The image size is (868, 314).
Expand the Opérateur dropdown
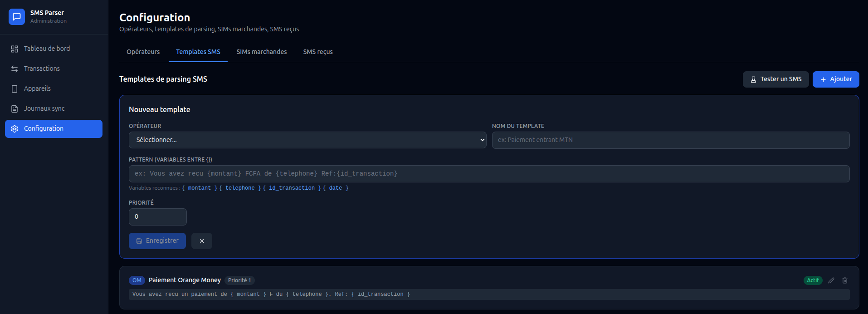(307, 140)
